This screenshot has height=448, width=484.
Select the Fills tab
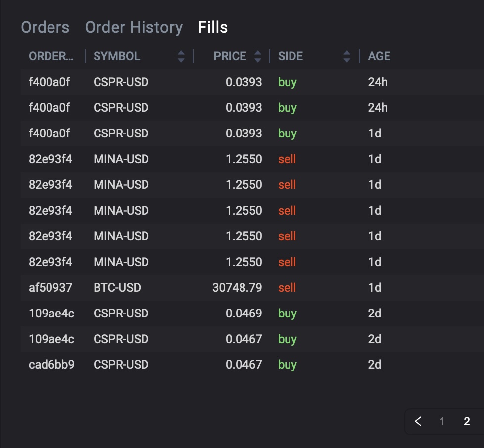[x=213, y=27]
